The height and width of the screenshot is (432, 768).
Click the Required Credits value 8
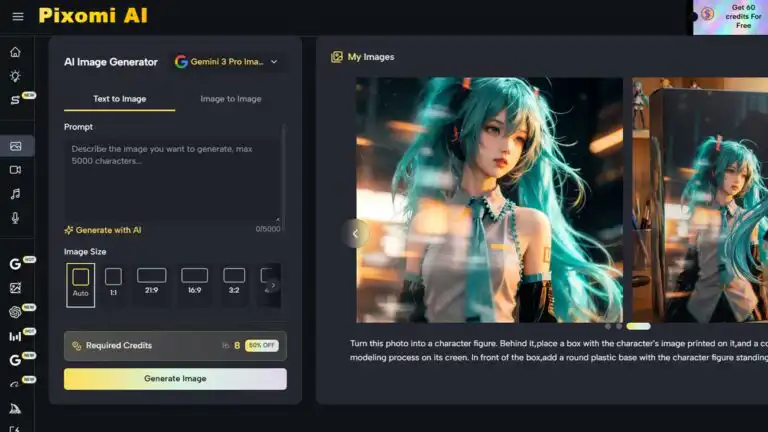pyautogui.click(x=237, y=345)
